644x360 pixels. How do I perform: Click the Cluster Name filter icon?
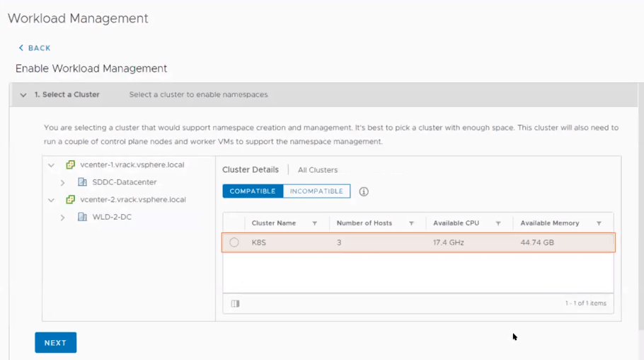pos(315,223)
